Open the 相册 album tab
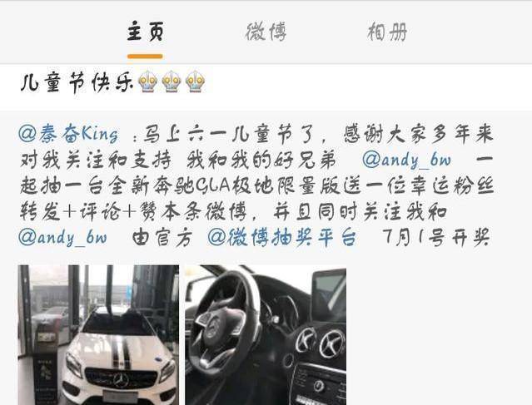This screenshot has width=532, height=405. (387, 32)
